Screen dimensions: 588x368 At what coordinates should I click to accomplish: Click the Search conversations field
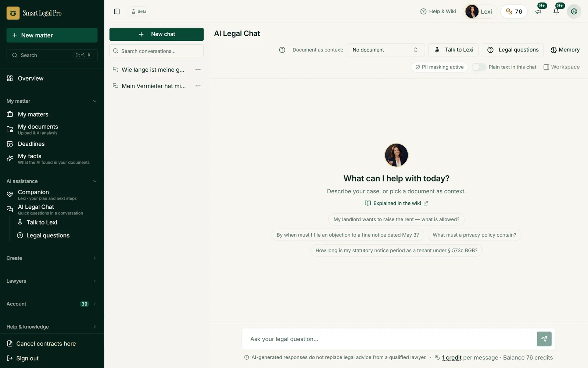pos(157,51)
